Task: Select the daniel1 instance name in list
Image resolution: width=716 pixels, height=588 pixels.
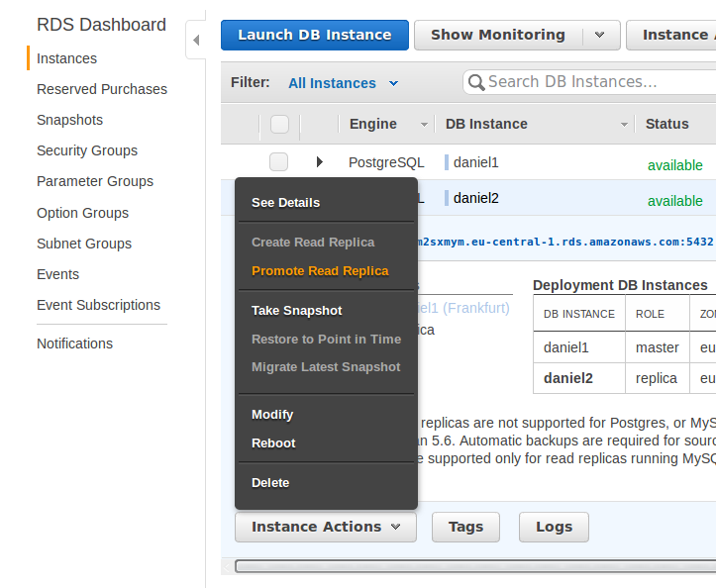Action: pyautogui.click(x=475, y=162)
